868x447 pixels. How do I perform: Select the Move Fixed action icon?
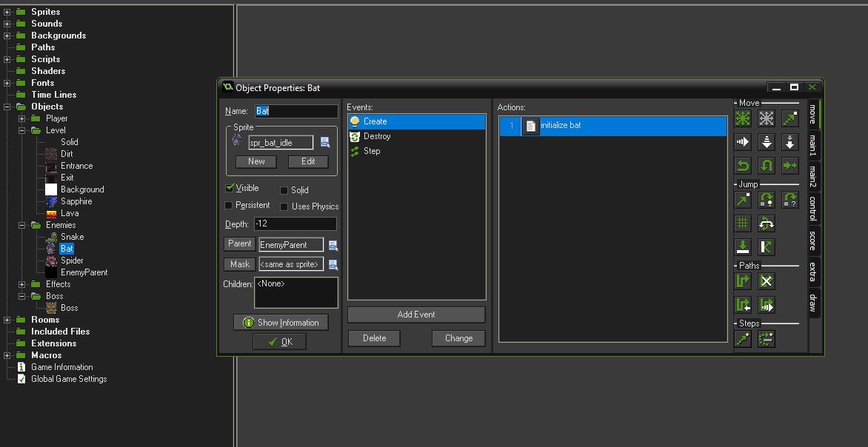click(x=743, y=118)
